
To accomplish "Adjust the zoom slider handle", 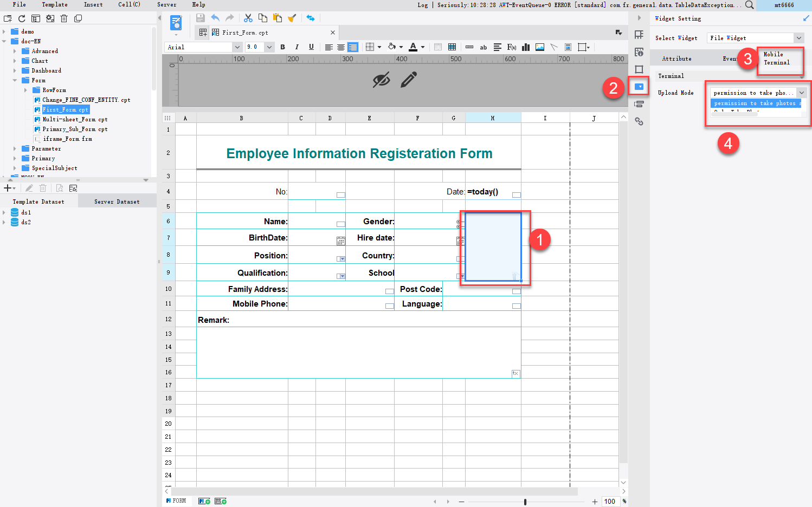I will [525, 502].
